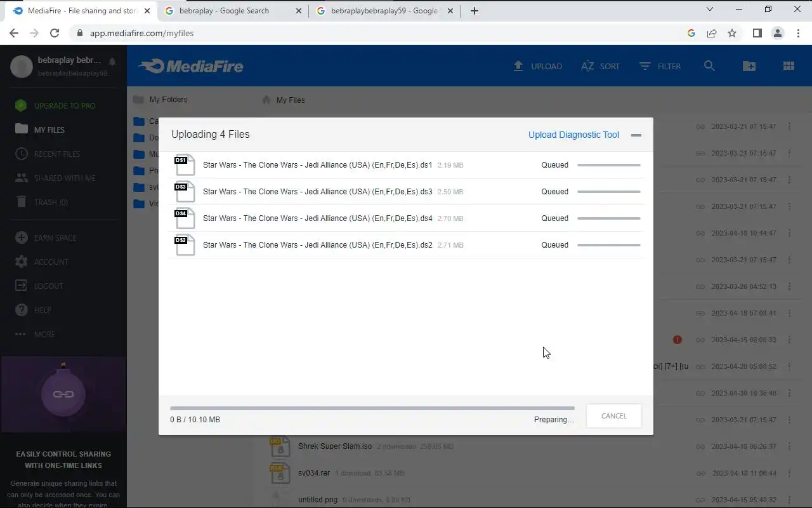Open the Filter control
This screenshot has height=508, width=812.
(x=660, y=66)
